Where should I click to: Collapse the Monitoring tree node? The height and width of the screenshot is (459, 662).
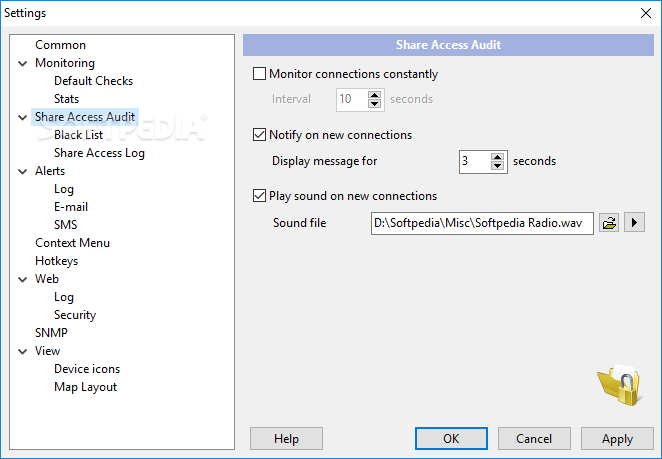pos(23,63)
